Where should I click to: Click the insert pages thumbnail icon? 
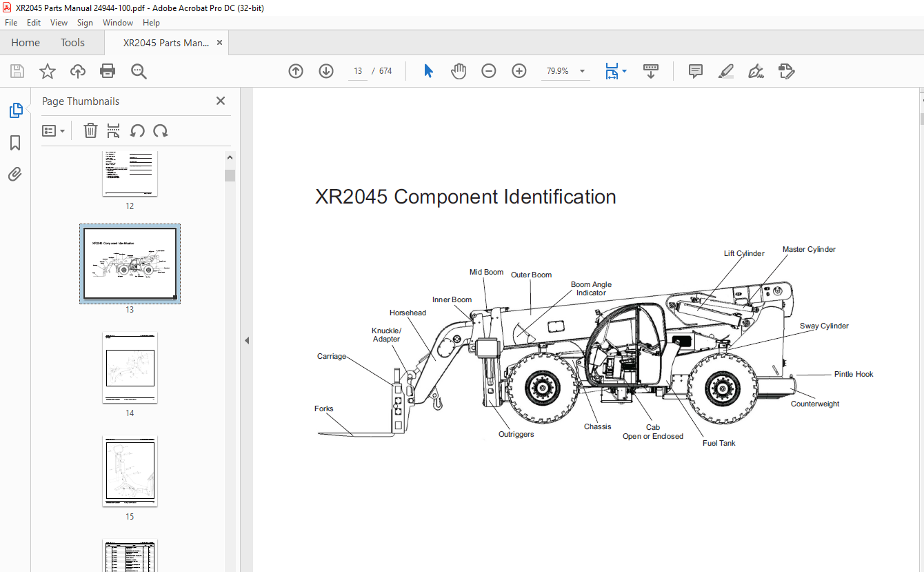click(114, 131)
